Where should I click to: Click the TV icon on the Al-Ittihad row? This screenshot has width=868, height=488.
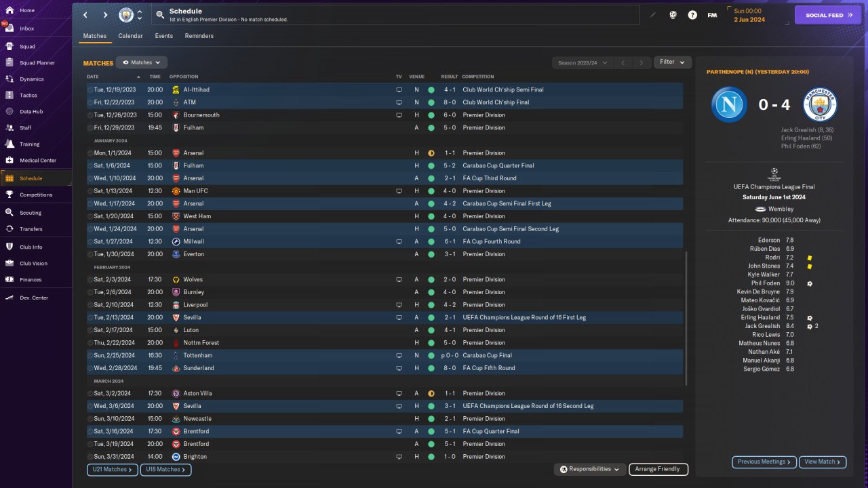point(399,89)
